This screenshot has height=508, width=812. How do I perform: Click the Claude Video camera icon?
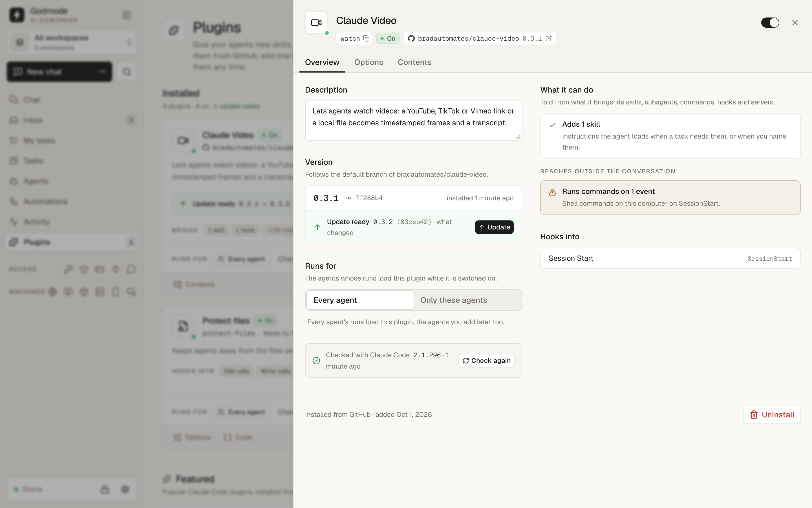[316, 23]
